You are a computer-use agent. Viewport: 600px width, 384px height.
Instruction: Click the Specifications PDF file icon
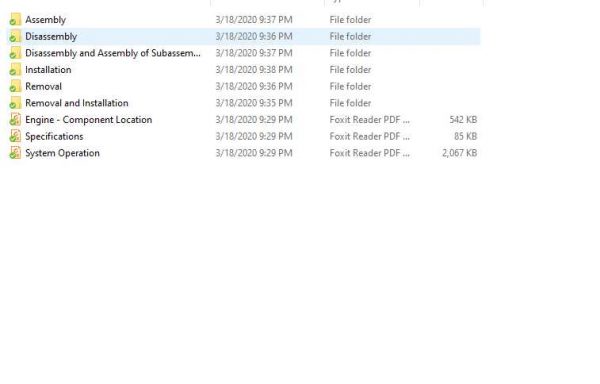[x=15, y=136]
